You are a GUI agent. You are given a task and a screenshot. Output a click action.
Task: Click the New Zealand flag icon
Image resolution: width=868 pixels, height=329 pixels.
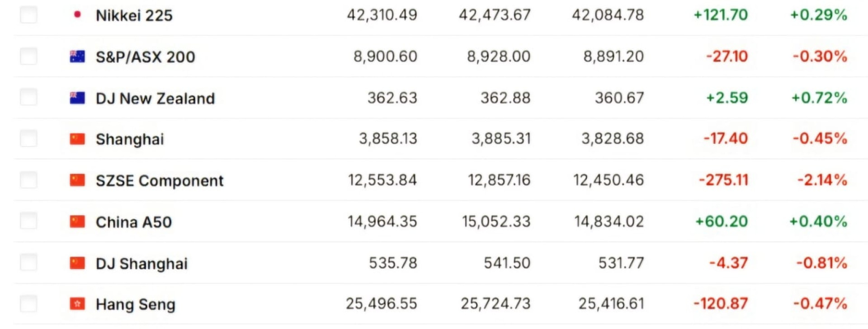pos(77,98)
